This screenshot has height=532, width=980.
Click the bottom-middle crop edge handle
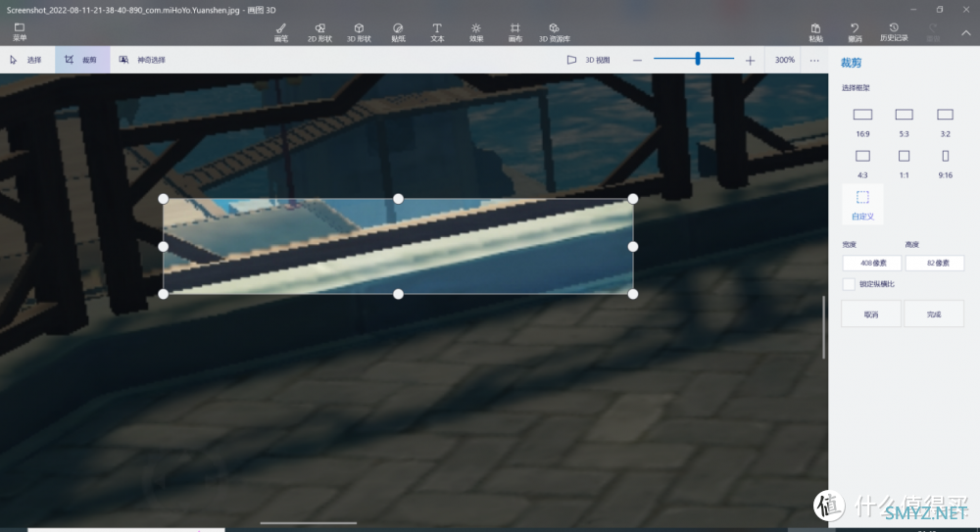[398, 294]
